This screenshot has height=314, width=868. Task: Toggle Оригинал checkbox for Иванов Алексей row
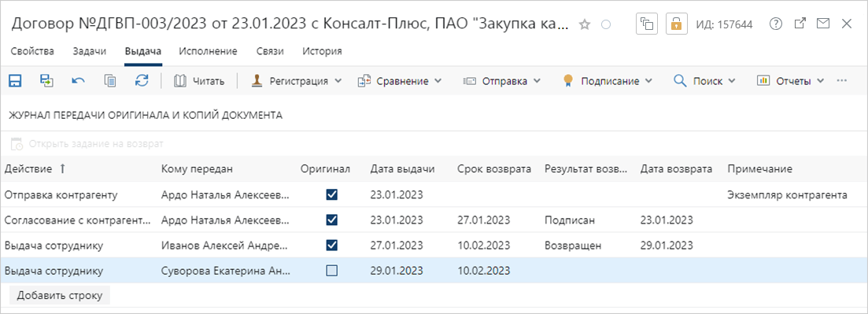pos(332,246)
